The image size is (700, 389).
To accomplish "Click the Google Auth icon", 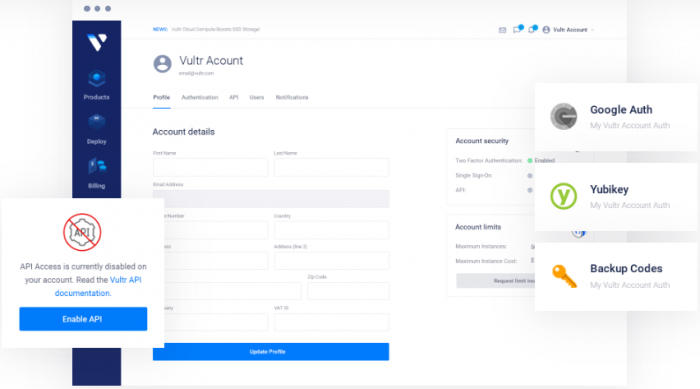I will click(x=563, y=116).
